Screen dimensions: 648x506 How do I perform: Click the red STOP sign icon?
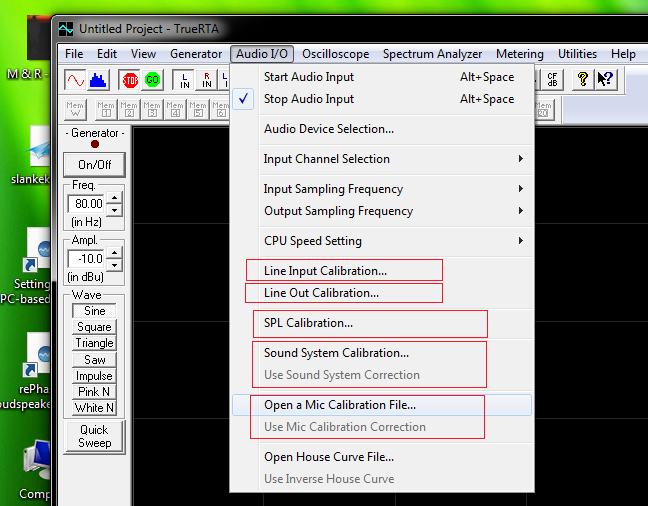point(130,80)
